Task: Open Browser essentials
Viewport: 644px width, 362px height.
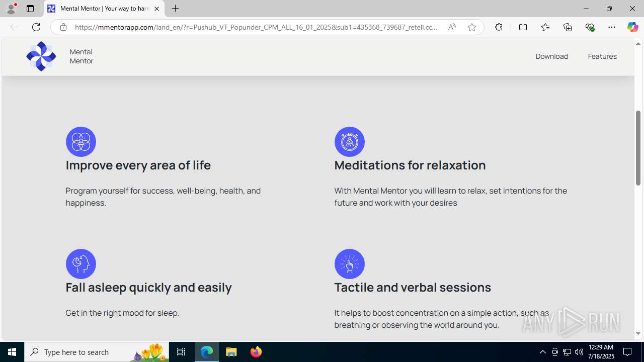Action: (590, 27)
